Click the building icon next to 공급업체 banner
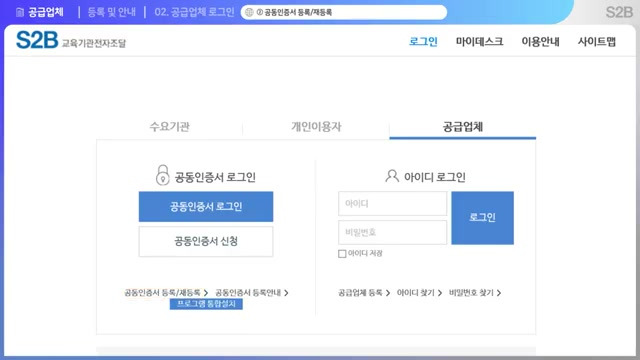The height and width of the screenshot is (360, 640). pos(20,12)
